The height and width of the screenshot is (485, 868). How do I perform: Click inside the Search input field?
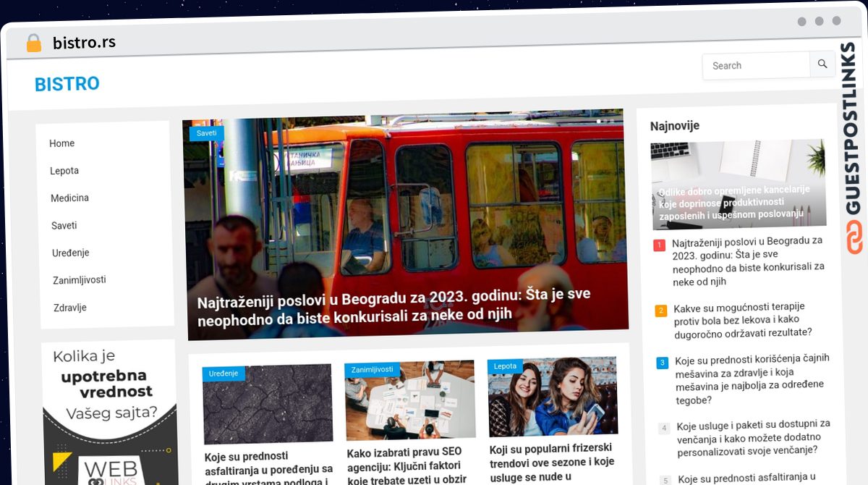pos(756,65)
